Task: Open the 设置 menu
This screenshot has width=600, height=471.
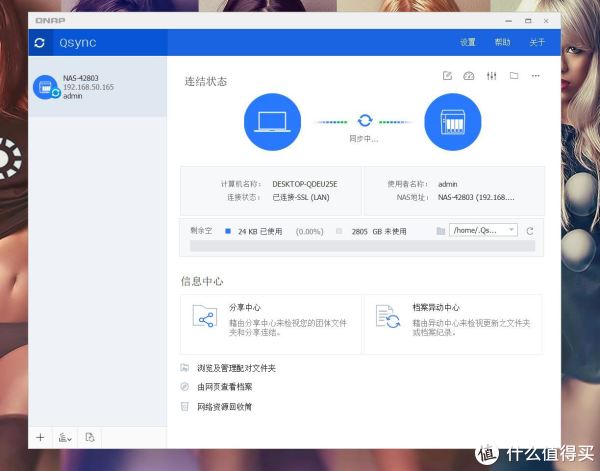Action: point(468,43)
